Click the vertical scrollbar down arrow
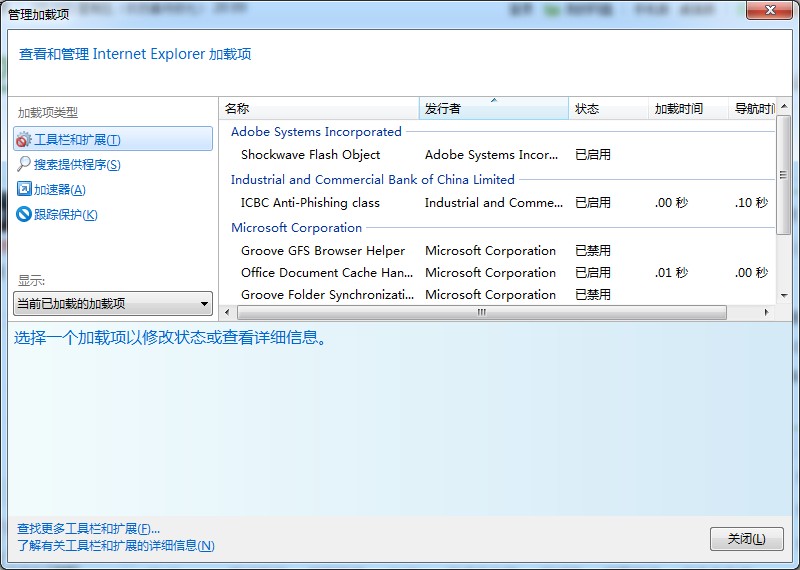This screenshot has width=800, height=570. (x=784, y=296)
